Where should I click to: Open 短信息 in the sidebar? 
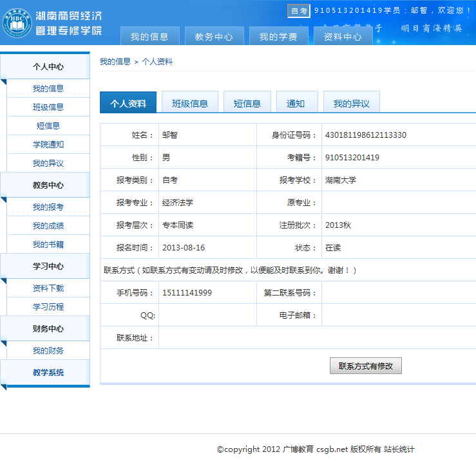[x=48, y=126]
